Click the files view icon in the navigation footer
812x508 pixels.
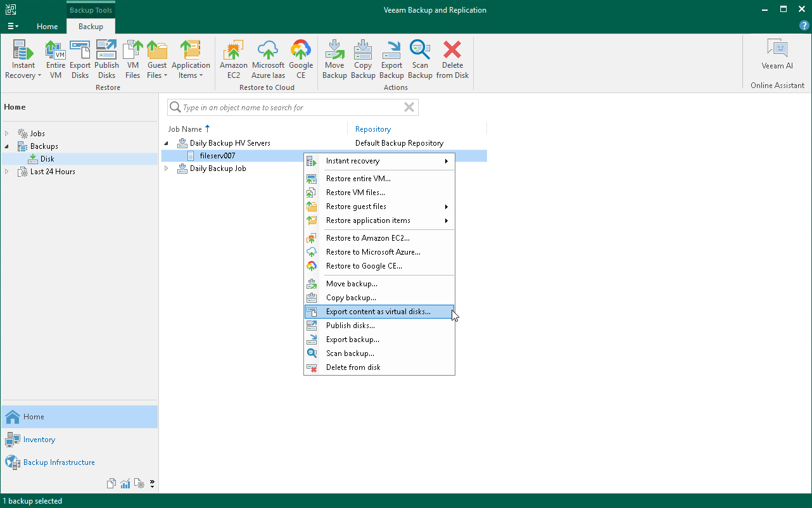[x=111, y=484]
